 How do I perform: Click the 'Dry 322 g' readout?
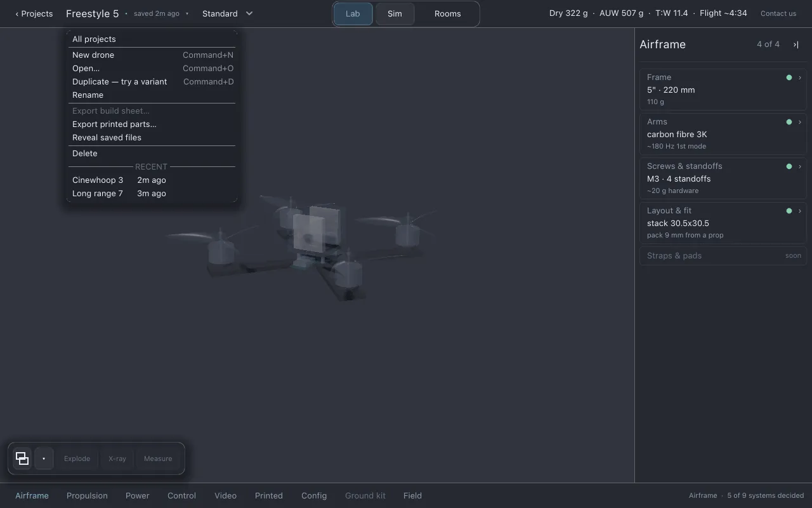[568, 13]
